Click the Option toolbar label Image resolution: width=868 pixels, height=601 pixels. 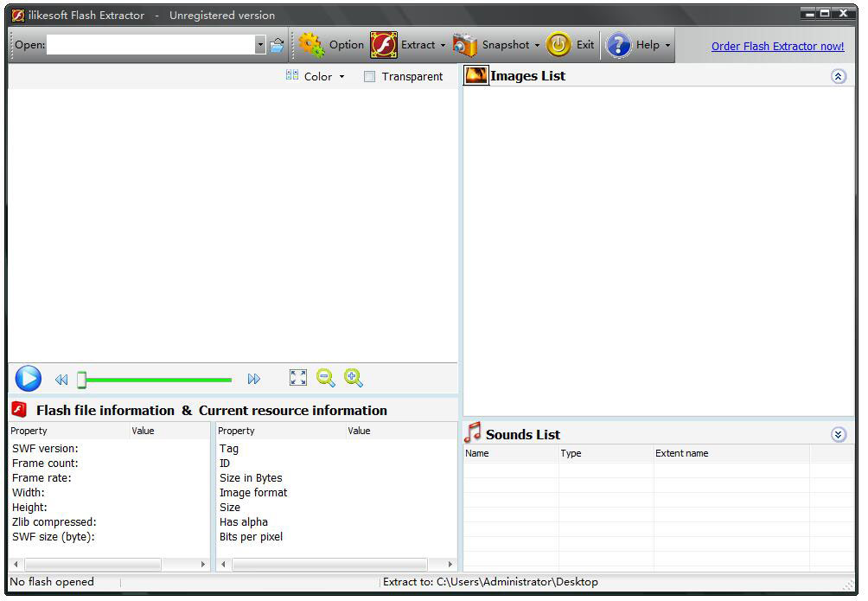(x=347, y=45)
